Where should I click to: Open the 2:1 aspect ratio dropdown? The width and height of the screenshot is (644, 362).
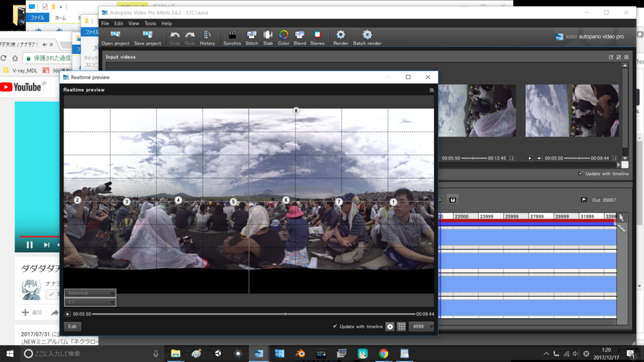(x=90, y=302)
